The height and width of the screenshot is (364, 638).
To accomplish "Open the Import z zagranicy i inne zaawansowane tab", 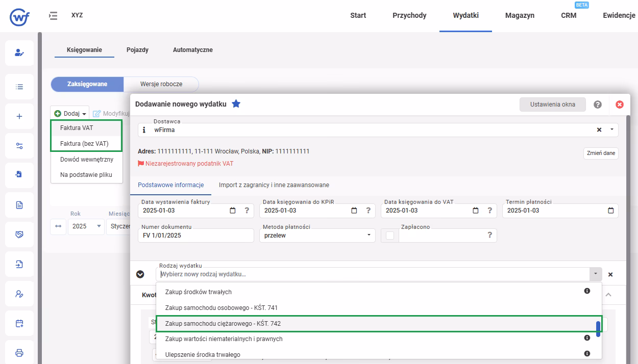I will coord(274,185).
